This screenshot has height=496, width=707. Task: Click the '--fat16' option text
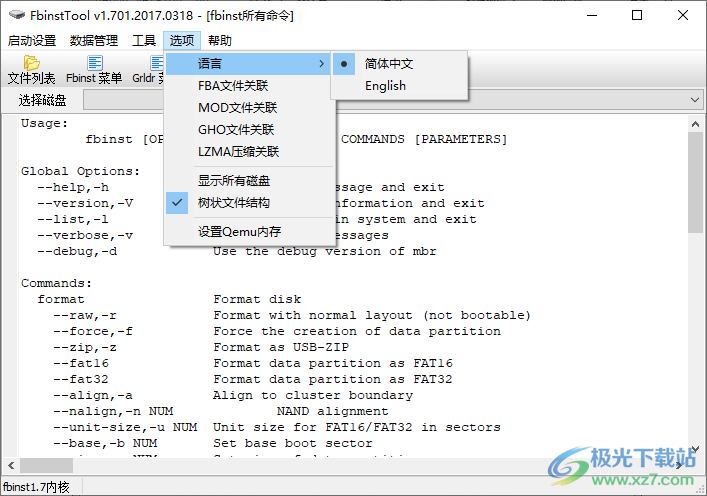point(81,363)
